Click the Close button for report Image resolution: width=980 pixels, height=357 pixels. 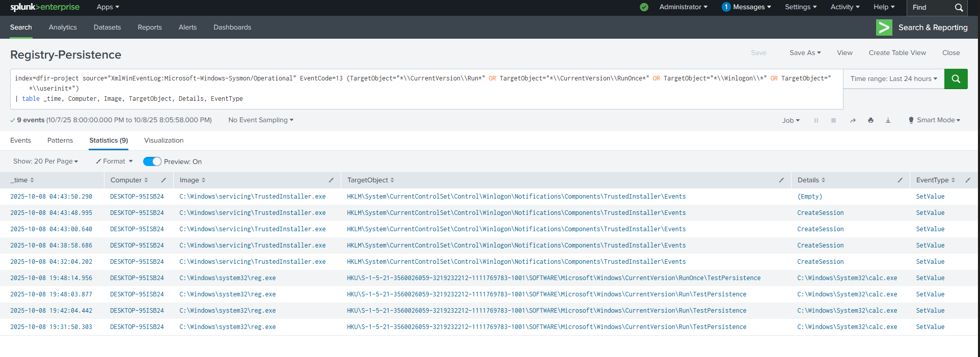tap(951, 53)
